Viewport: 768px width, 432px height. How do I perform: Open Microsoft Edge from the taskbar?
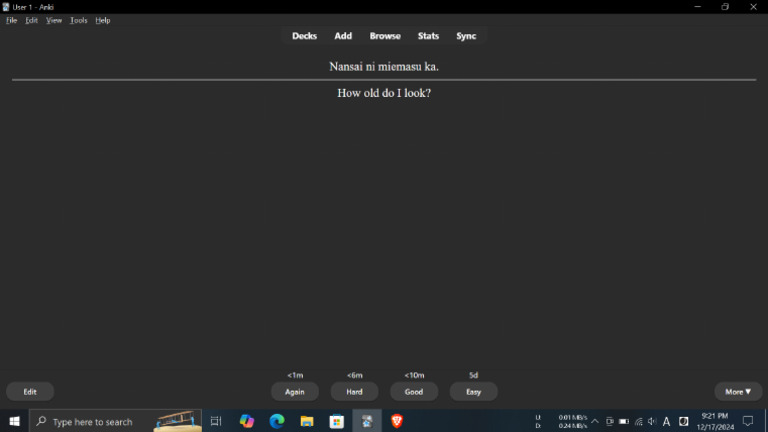pyautogui.click(x=277, y=421)
